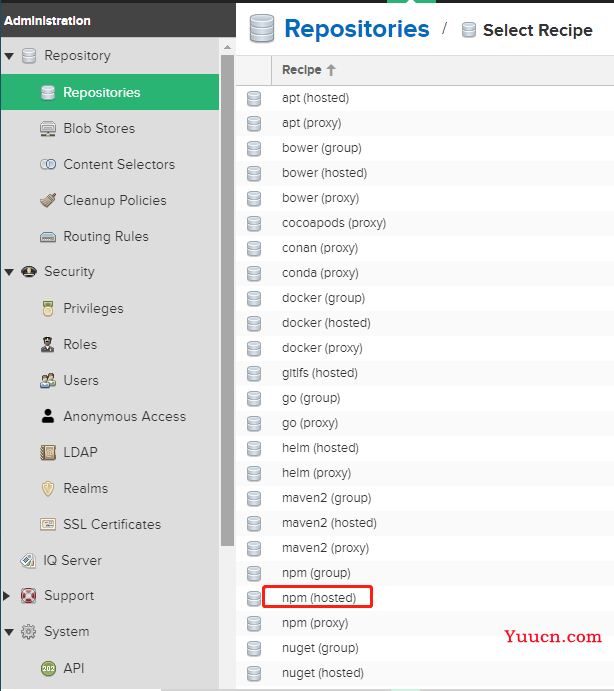
Task: Open Cleanup Policies menu item
Action: click(x=115, y=201)
